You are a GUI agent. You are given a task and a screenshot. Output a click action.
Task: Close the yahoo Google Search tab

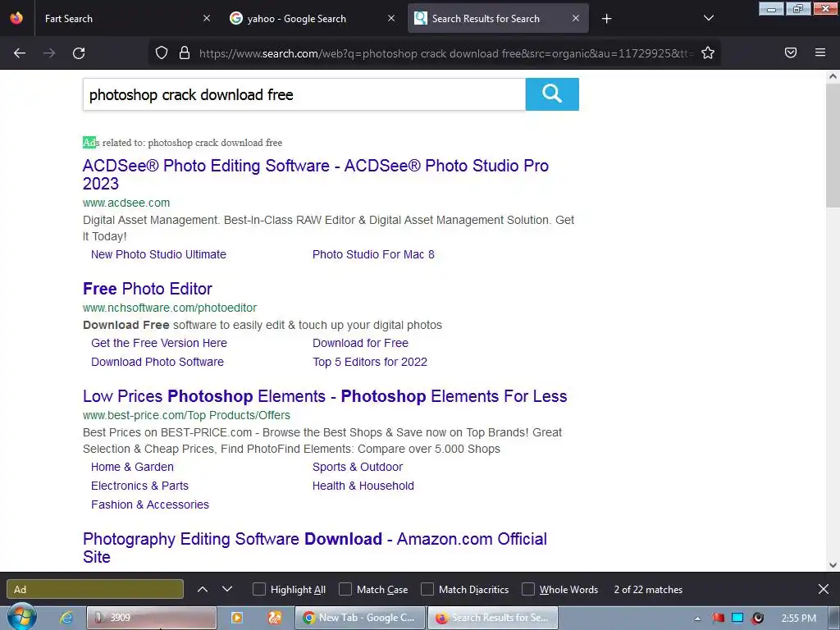391,18
